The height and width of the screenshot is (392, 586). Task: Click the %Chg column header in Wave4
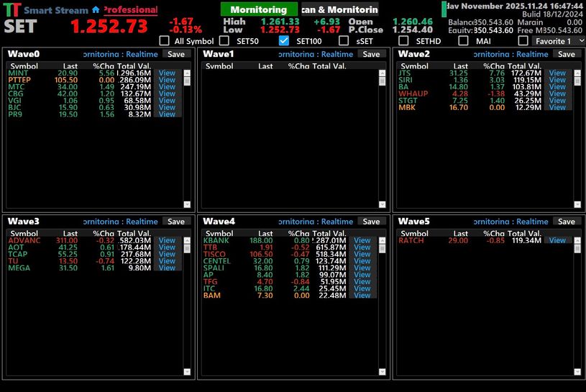(x=298, y=233)
